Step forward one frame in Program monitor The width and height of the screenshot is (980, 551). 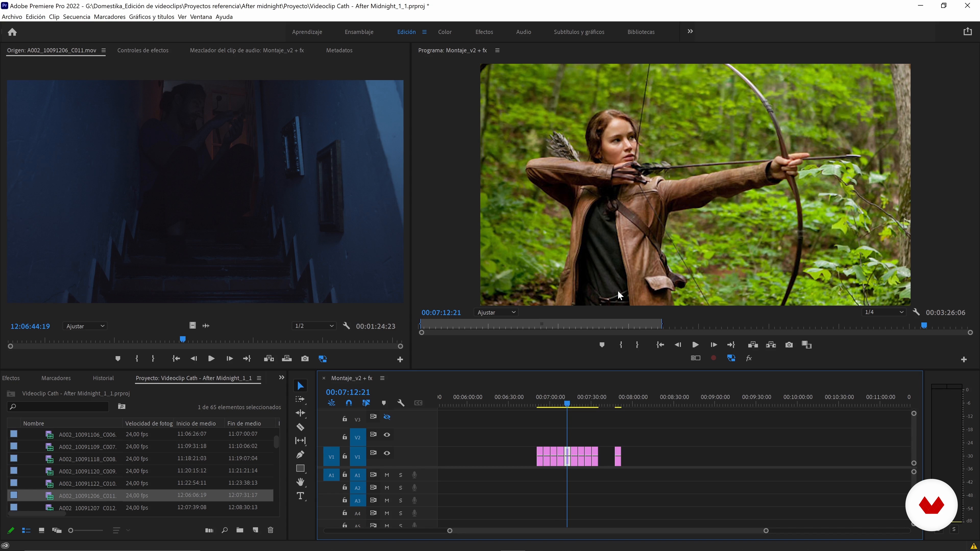click(x=713, y=345)
